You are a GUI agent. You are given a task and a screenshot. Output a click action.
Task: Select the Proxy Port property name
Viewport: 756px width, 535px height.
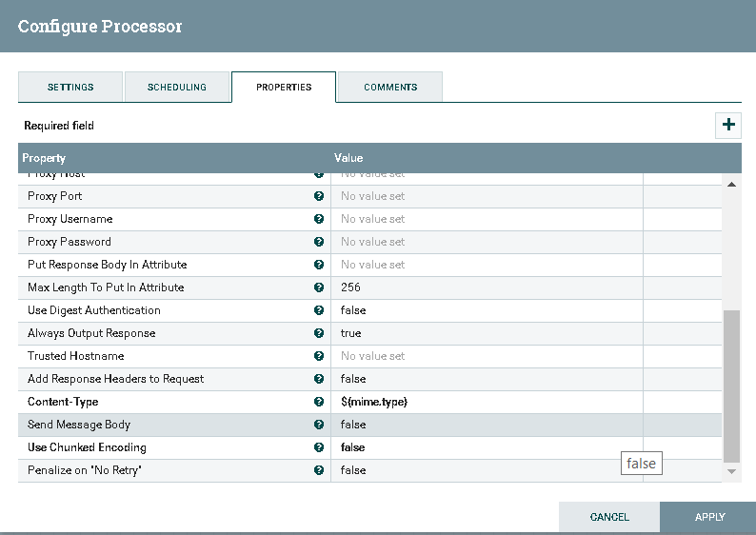tap(54, 196)
